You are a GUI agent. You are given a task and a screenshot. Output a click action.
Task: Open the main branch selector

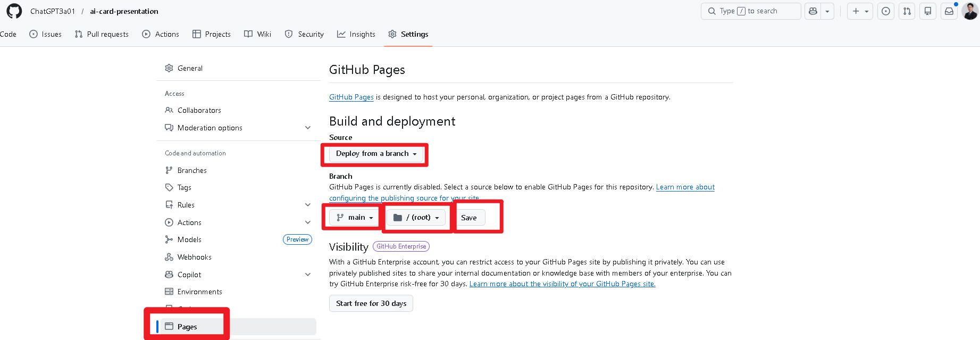pyautogui.click(x=354, y=218)
